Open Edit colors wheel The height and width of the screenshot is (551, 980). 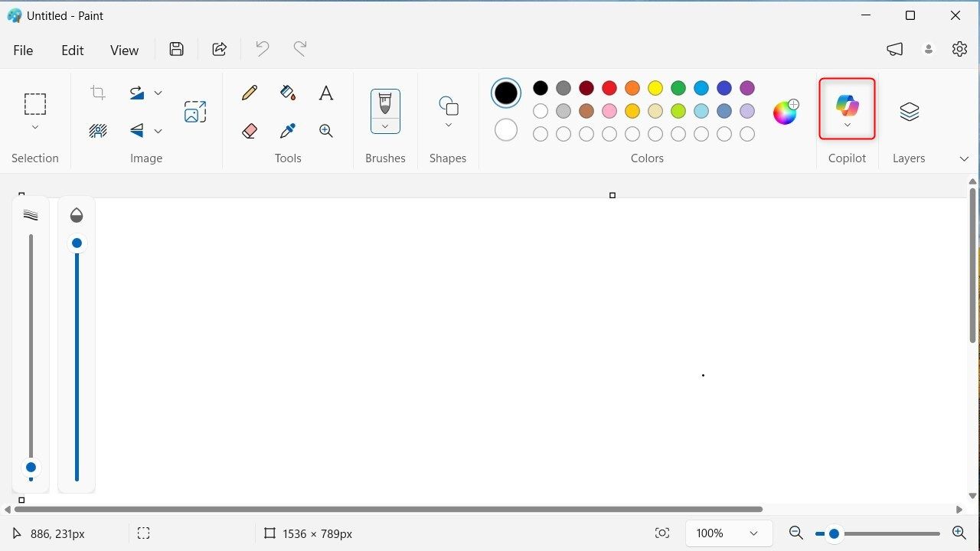click(786, 112)
